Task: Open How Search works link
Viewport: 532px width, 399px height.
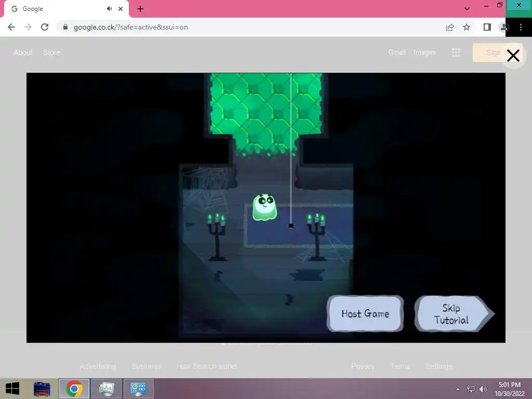Action: click(207, 366)
